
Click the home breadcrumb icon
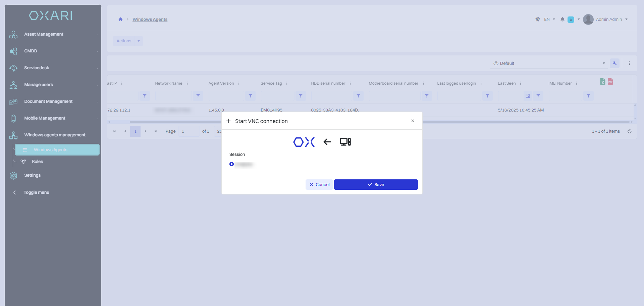120,19
